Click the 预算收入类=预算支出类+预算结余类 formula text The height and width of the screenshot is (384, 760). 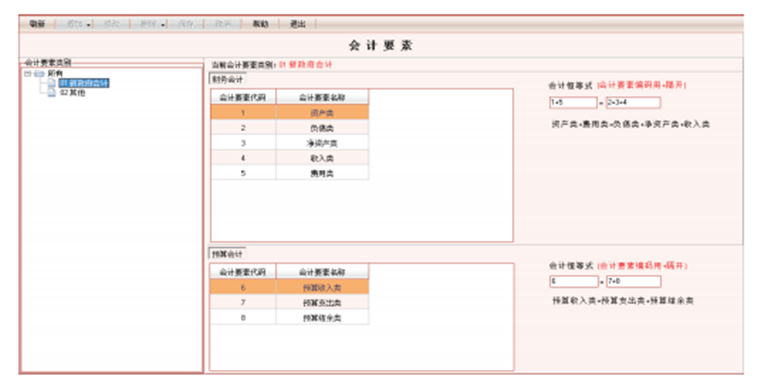(x=623, y=301)
